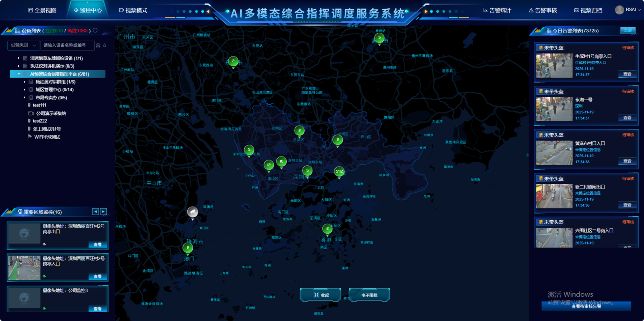Click the green cluster marker labeled 10
Viewport: 644px width, 321px height.
281,161
